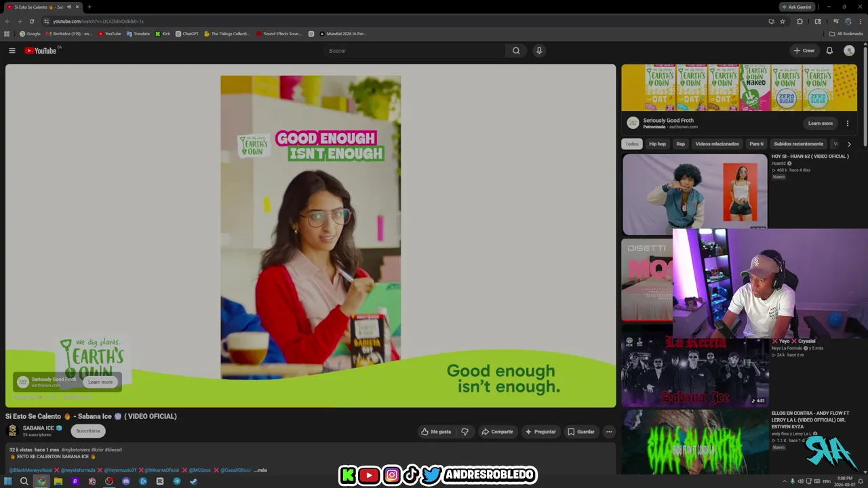The width and height of the screenshot is (868, 488).
Task: Click the SABANA ICE channel name
Action: tap(38, 428)
